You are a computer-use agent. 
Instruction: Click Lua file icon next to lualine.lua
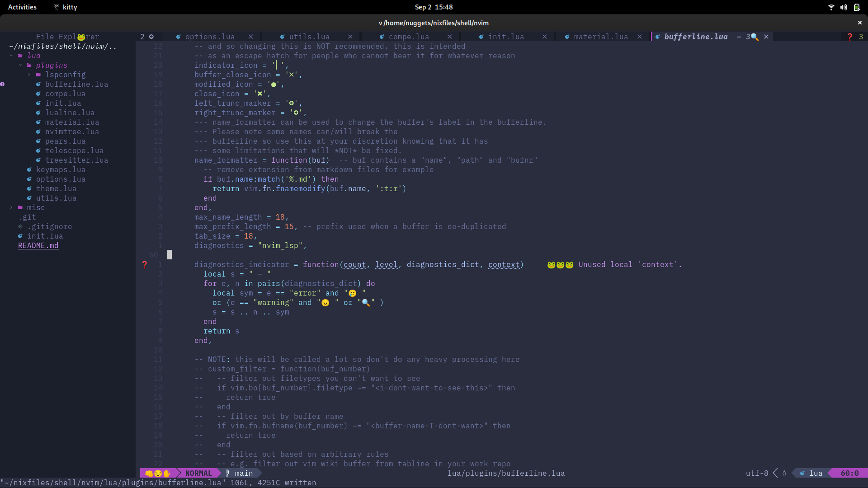(x=38, y=113)
